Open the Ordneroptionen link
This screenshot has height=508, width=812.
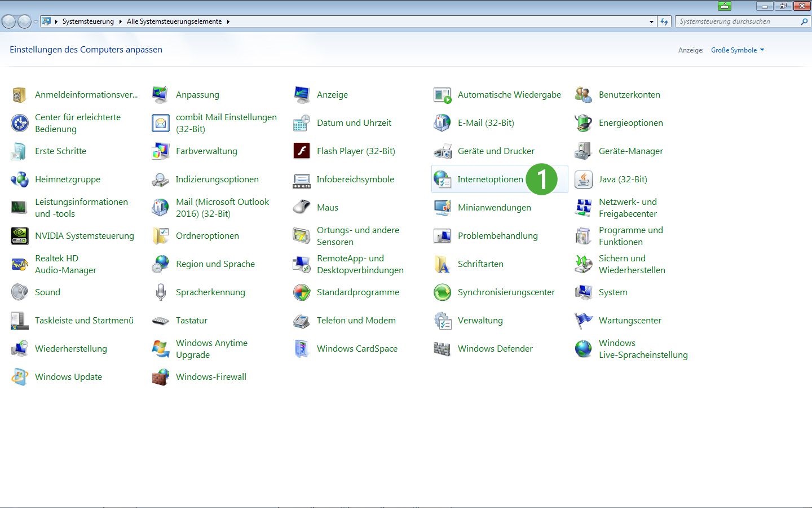point(207,236)
